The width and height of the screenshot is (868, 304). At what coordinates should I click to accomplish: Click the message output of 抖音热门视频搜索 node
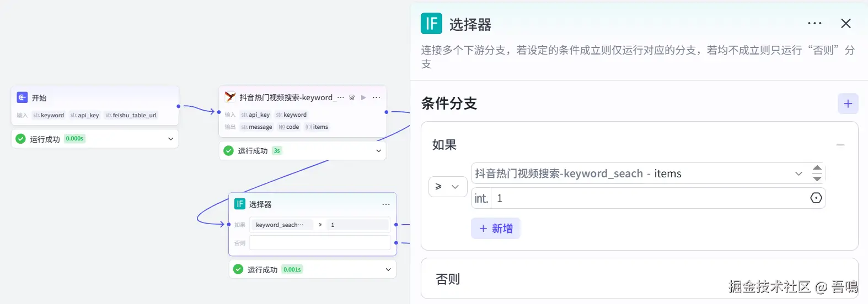tap(256, 127)
